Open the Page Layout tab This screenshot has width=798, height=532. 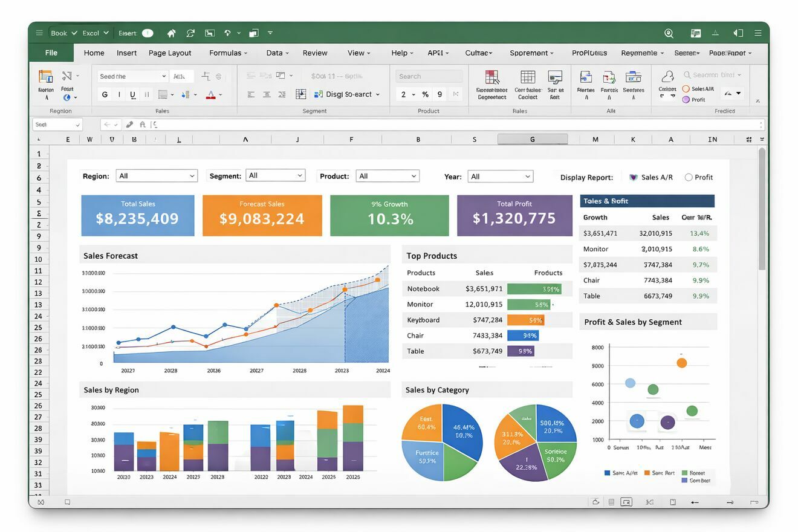click(170, 53)
